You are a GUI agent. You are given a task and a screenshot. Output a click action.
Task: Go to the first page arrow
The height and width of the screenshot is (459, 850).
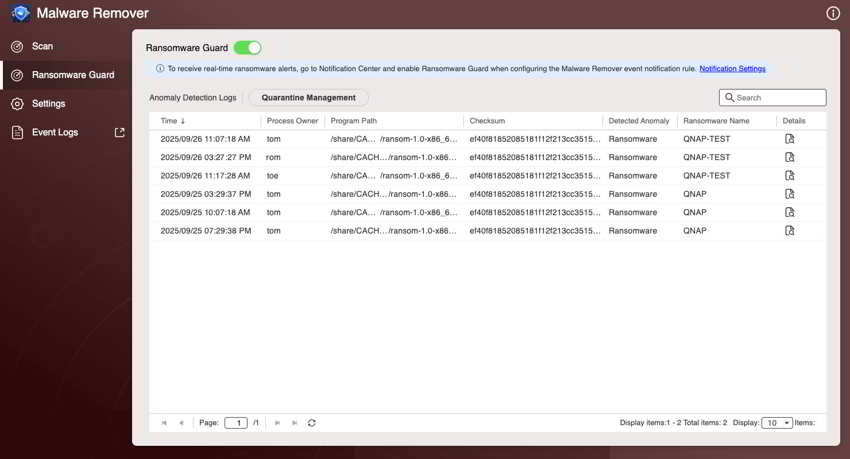pyautogui.click(x=164, y=423)
